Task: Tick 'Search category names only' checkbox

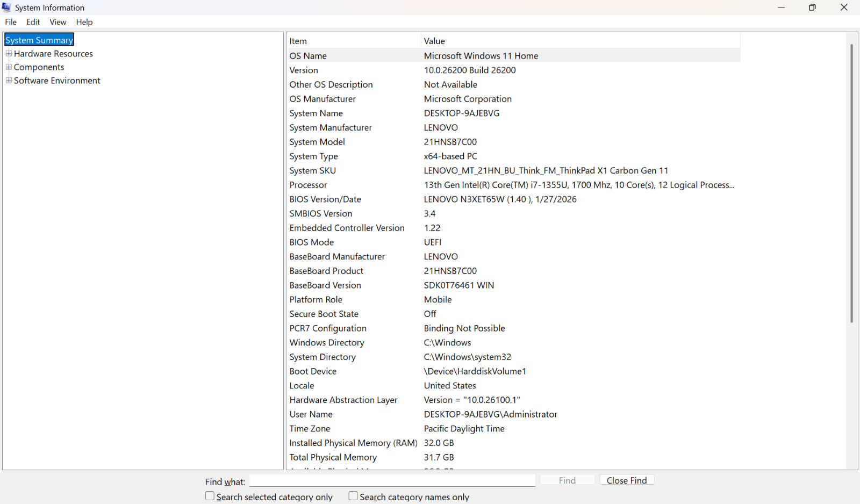Action: tap(353, 496)
